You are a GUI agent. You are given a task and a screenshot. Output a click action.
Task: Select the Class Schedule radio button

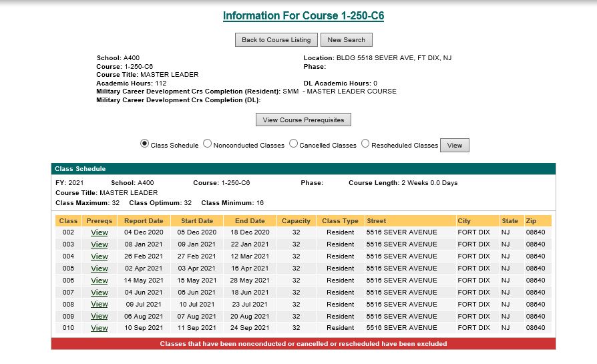click(x=144, y=144)
